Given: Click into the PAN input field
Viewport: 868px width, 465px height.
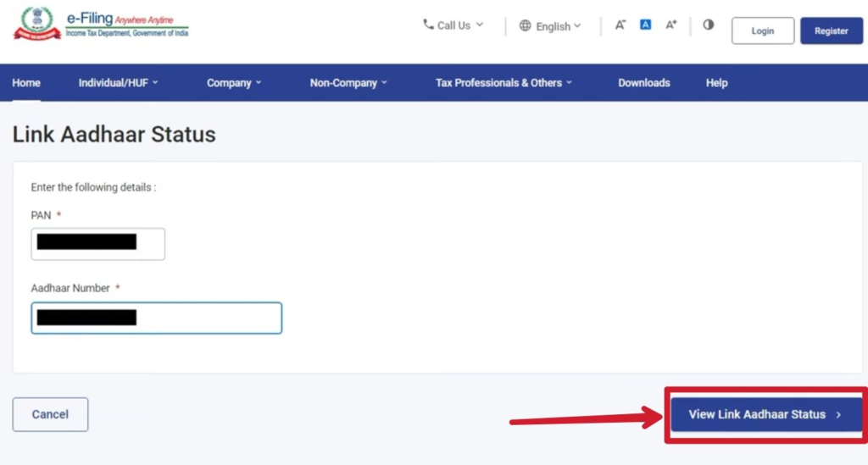Looking at the screenshot, I should tap(97, 244).
